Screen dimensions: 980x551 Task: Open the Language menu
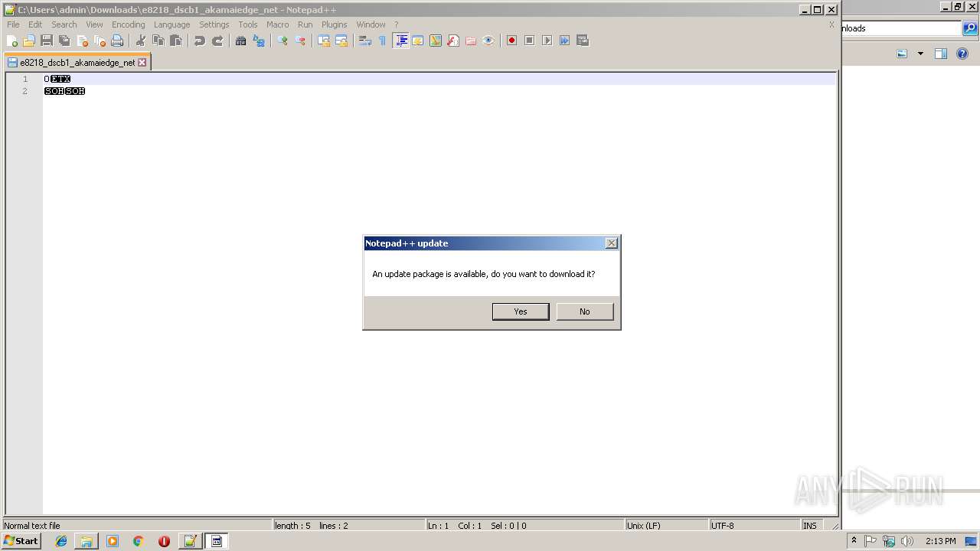click(171, 24)
